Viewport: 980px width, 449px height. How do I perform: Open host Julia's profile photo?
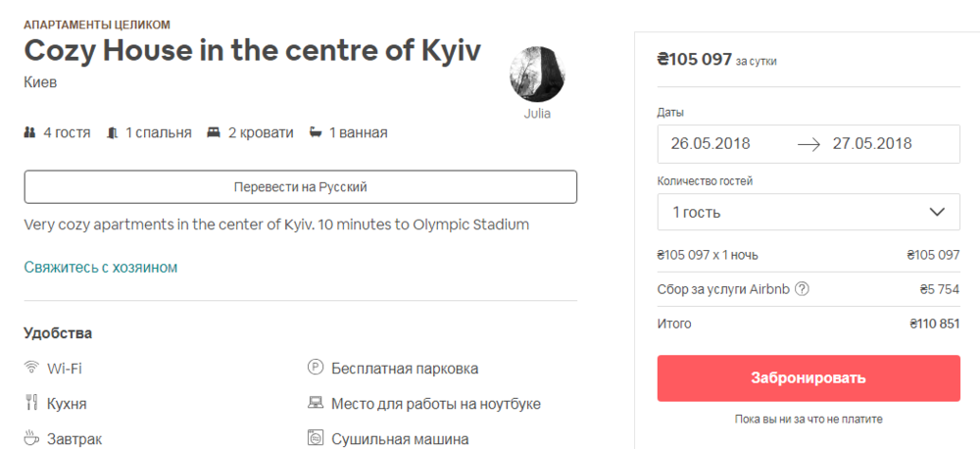coord(537,74)
